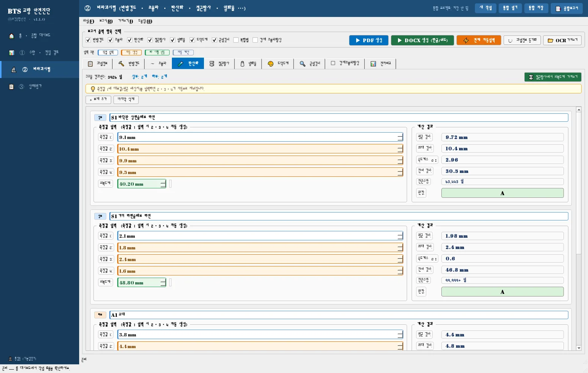Click the bar-chart icon for quantity review
Image resolution: width=588 pixels, height=373 pixels.
[11, 53]
